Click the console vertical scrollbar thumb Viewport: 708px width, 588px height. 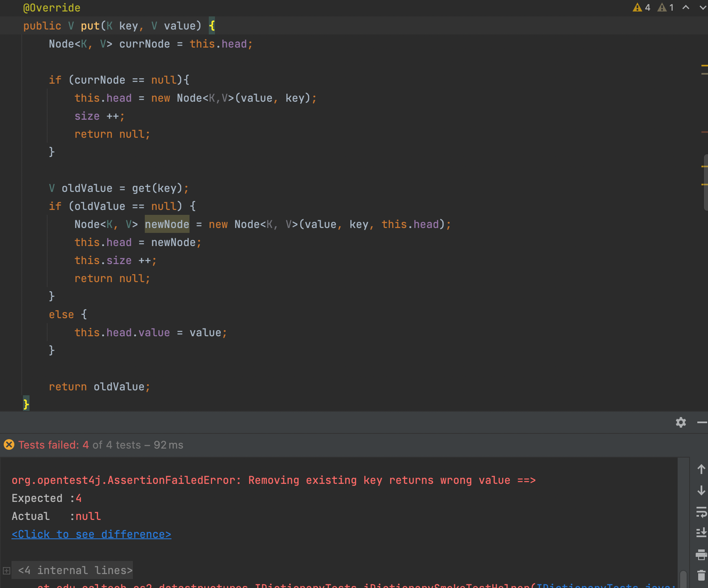click(683, 579)
